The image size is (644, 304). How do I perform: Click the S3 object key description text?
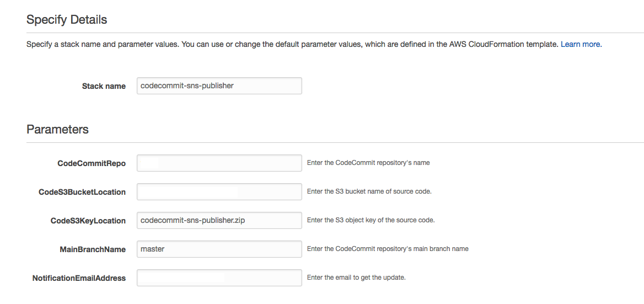tap(371, 220)
